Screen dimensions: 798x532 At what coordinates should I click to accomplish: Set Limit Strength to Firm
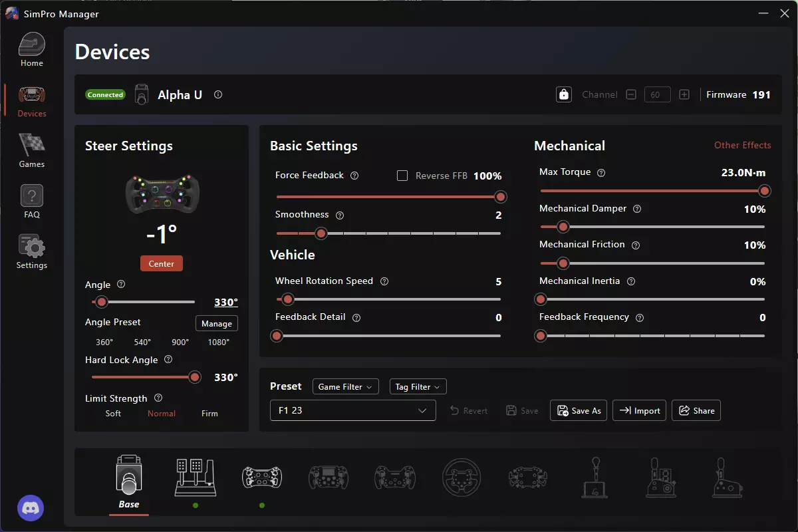[x=209, y=414]
